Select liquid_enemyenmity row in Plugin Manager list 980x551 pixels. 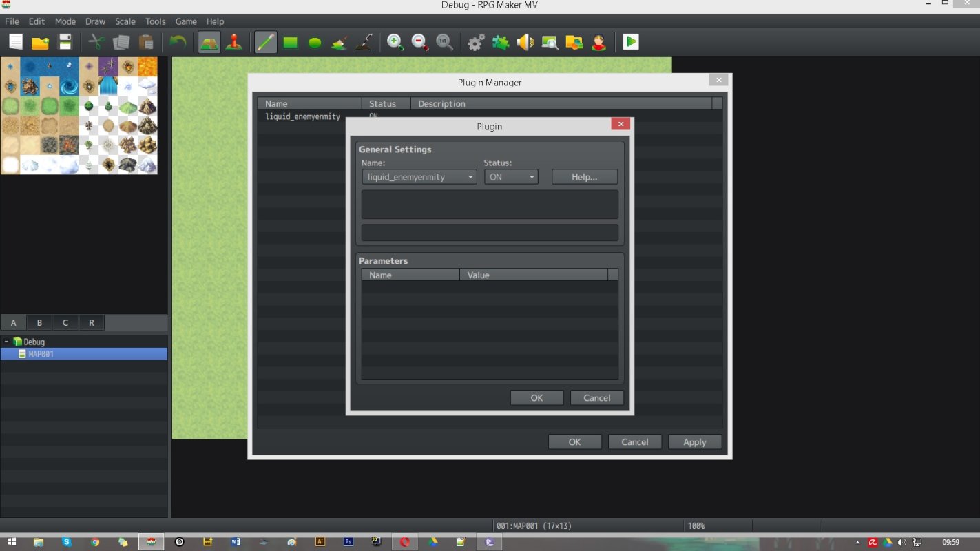click(x=490, y=116)
